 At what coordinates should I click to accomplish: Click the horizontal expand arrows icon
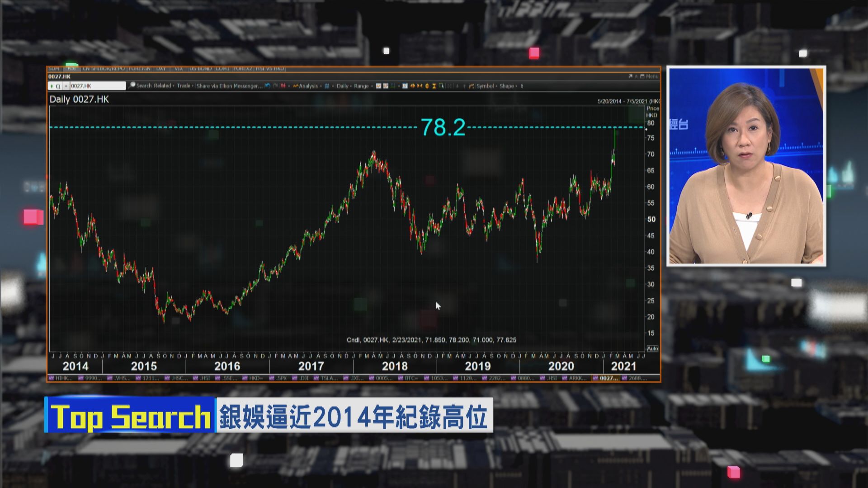pyautogui.click(x=412, y=86)
